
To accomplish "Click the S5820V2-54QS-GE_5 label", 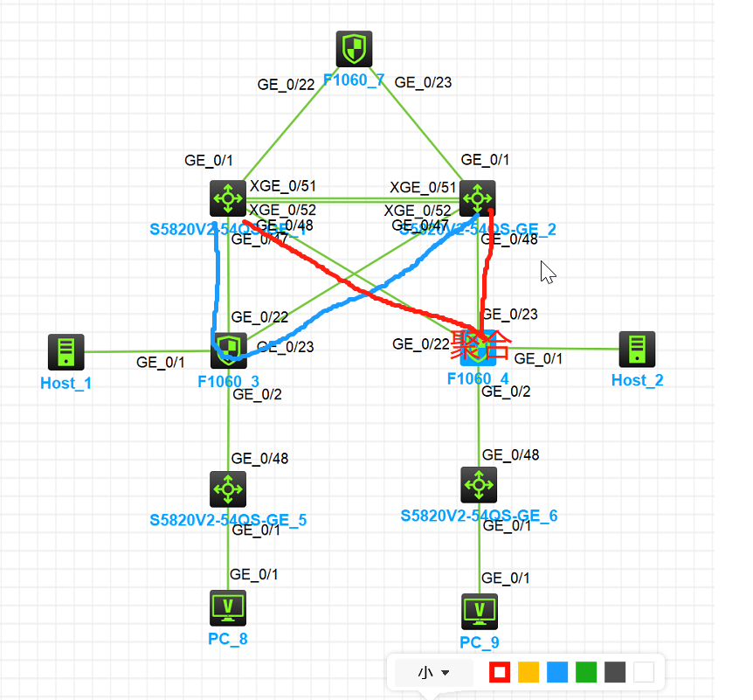I will (228, 520).
